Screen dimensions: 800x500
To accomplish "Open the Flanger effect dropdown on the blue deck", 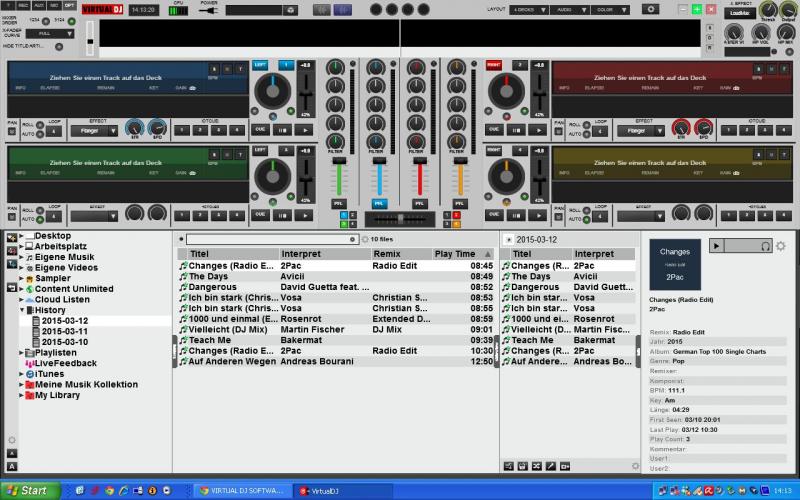I will click(x=94, y=131).
